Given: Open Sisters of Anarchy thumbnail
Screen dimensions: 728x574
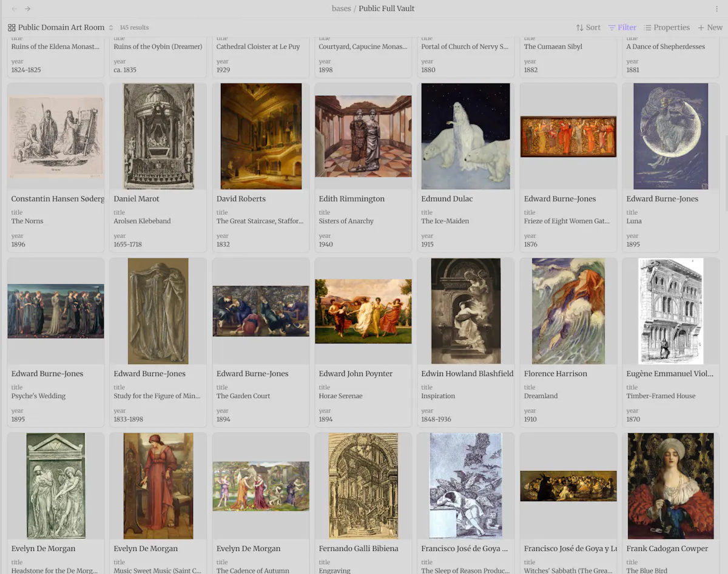Looking at the screenshot, I should pyautogui.click(x=363, y=137).
